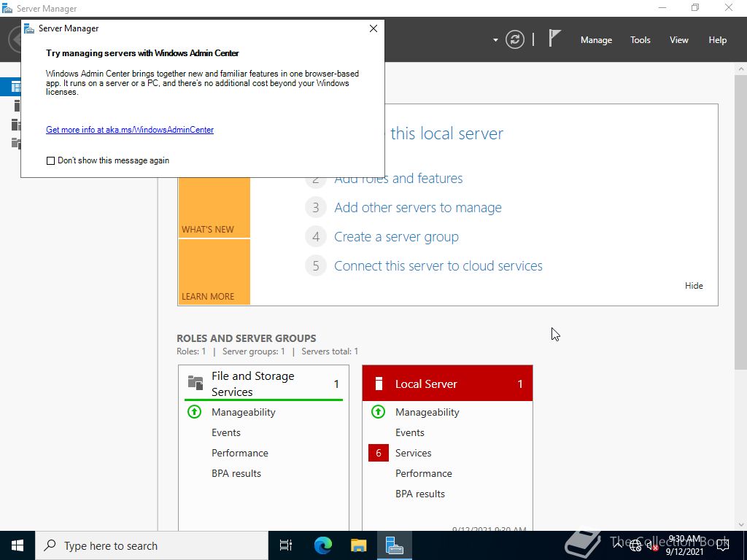Open File Explorer from the taskbar

[x=358, y=545]
